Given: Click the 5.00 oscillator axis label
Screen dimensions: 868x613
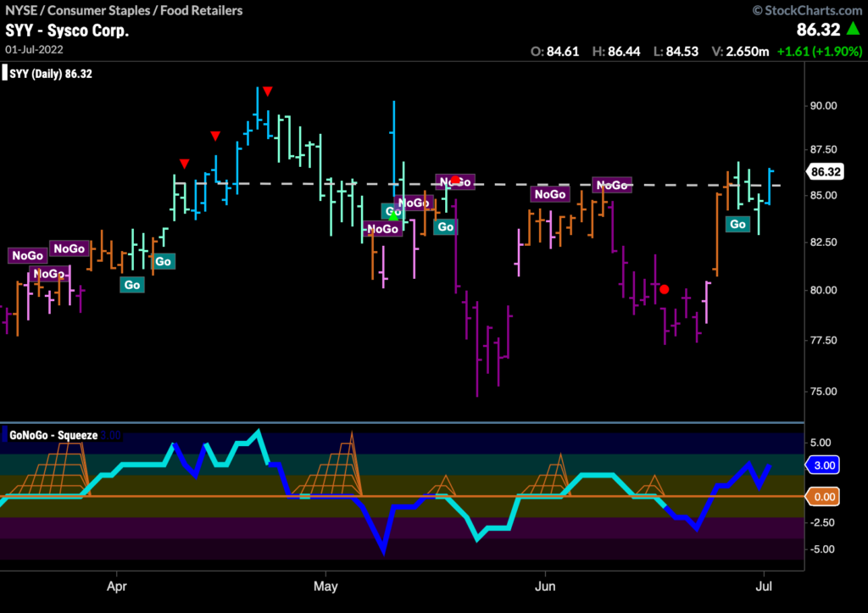Looking at the screenshot, I should (821, 443).
